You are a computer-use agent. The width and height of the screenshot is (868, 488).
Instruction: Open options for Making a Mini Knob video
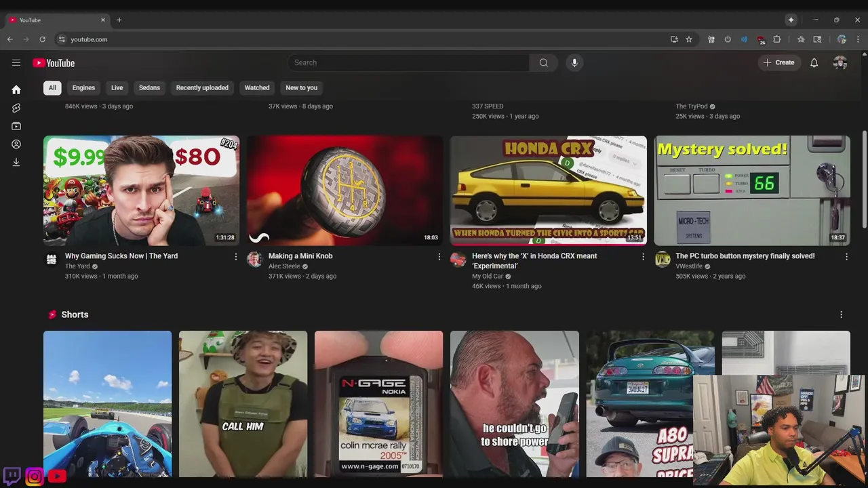tap(439, 257)
